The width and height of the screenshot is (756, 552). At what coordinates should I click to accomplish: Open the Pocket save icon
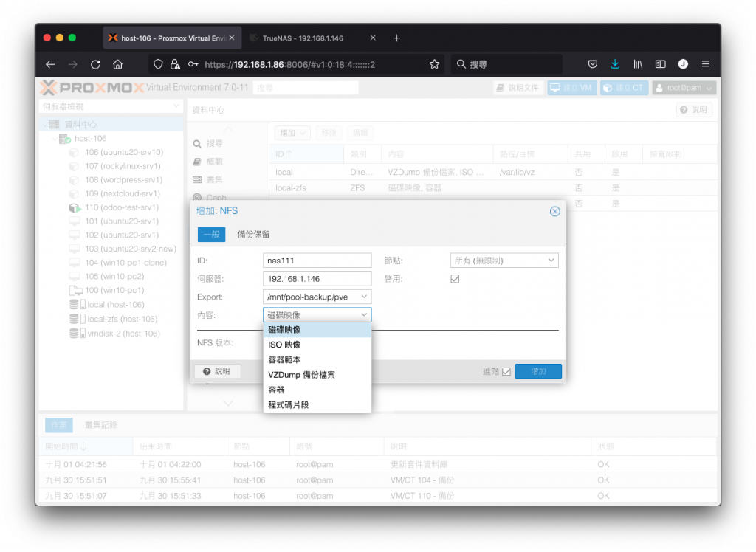click(x=593, y=64)
